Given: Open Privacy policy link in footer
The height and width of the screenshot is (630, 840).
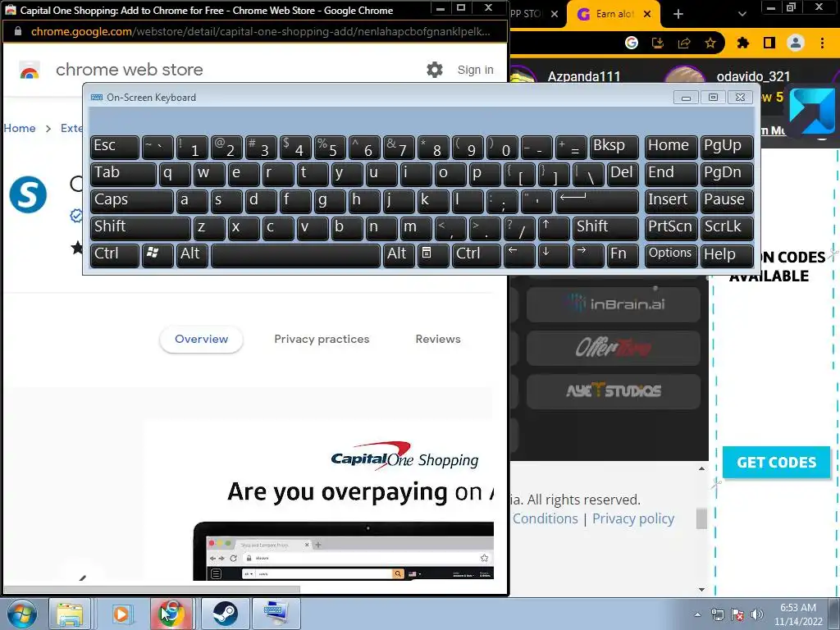Looking at the screenshot, I should [x=633, y=518].
